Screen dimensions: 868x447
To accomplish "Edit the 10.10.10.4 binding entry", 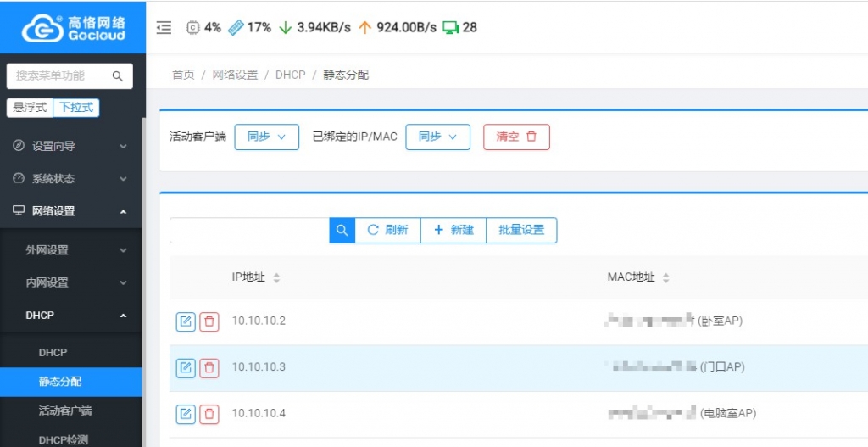I will pos(186,414).
